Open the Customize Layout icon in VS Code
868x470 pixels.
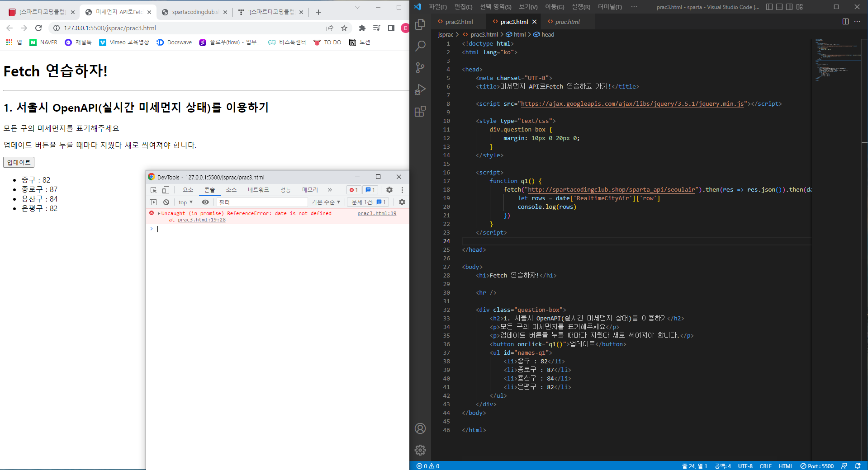800,7
